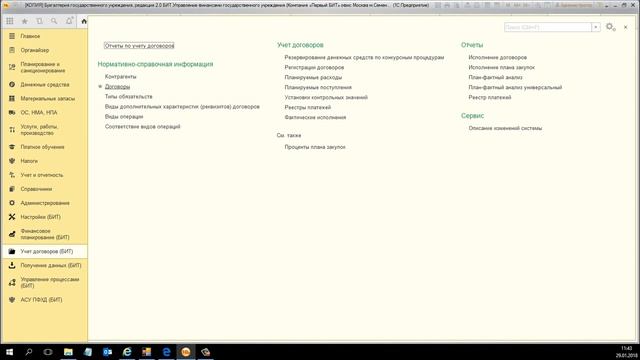Expand search history dropdown arrow

coord(596,27)
